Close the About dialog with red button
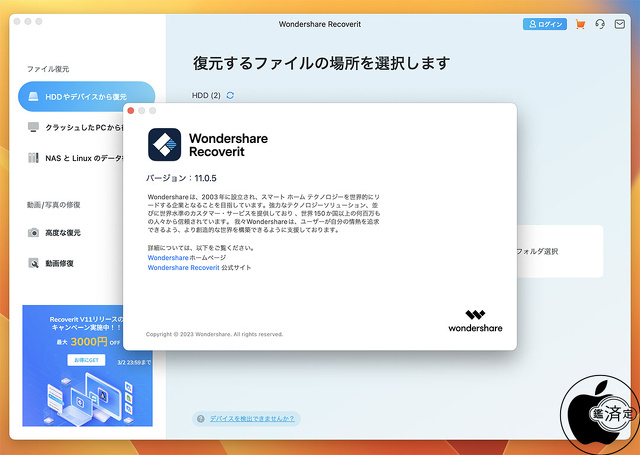The width and height of the screenshot is (640, 455). pos(131,111)
